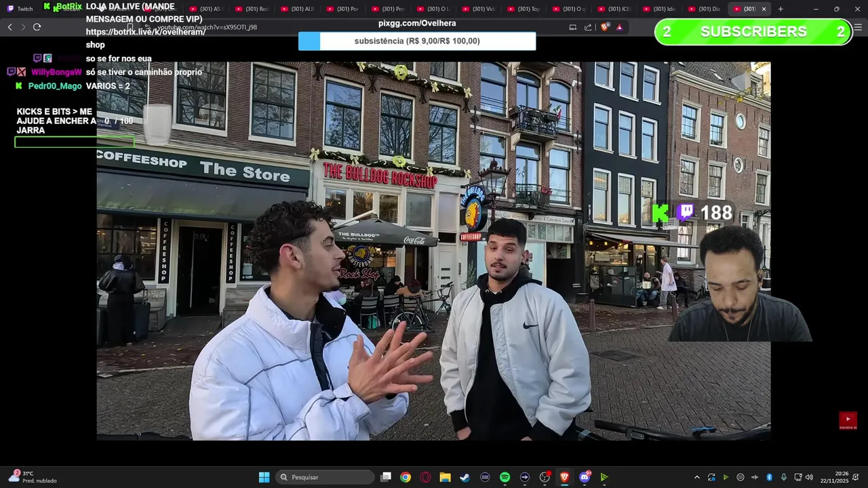Open the Opera browser taskbar icon
The height and width of the screenshot is (488, 868).
coord(425,477)
